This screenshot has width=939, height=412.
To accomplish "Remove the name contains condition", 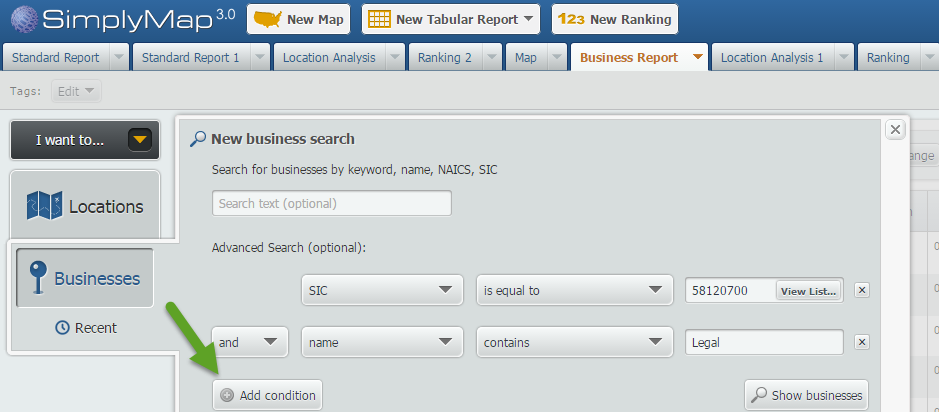I will pyautogui.click(x=863, y=342).
